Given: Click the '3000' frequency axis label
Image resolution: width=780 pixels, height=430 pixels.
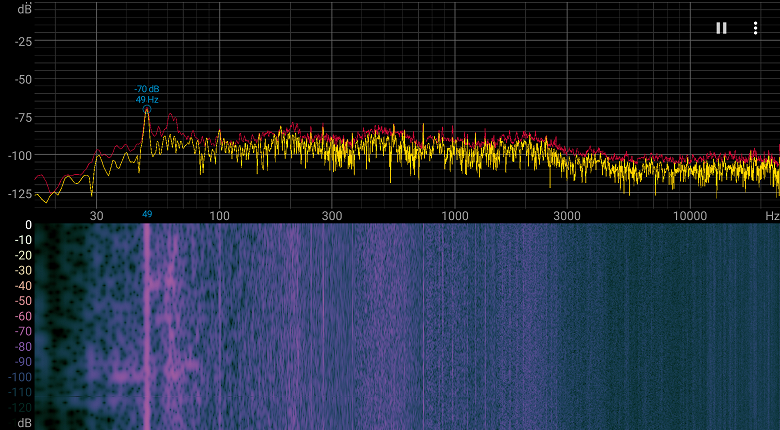Looking at the screenshot, I should [567, 215].
